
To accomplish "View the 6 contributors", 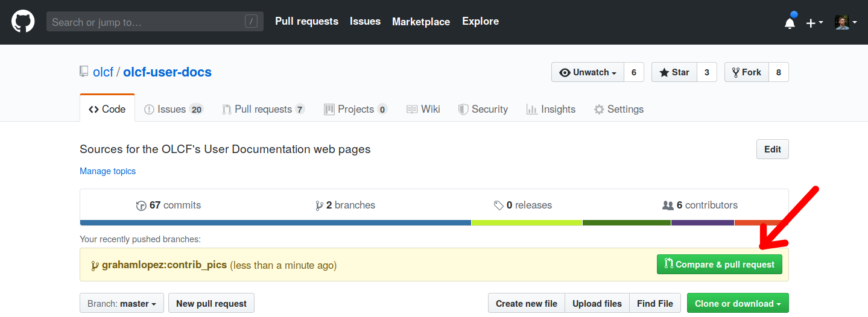I will tap(700, 205).
